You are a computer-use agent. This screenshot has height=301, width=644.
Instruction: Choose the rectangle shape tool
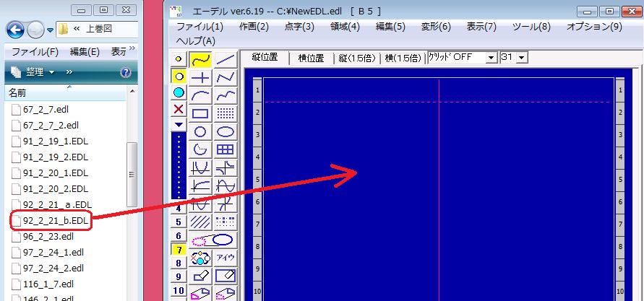pos(200,113)
